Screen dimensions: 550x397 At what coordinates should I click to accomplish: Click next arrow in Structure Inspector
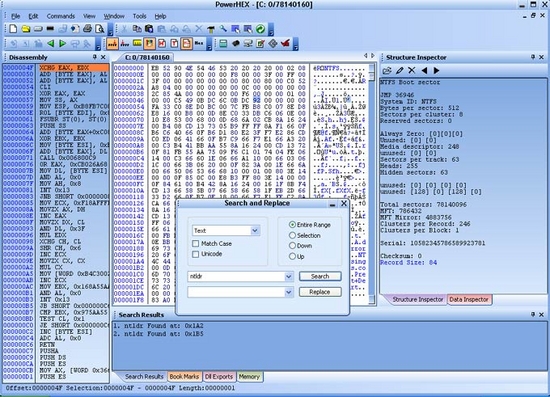pyautogui.click(x=436, y=70)
